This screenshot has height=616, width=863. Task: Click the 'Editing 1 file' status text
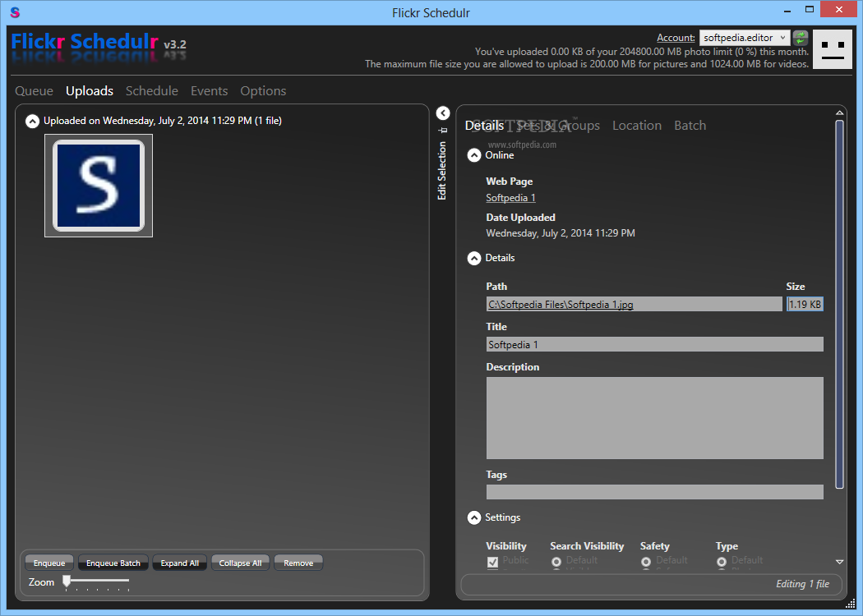click(802, 584)
